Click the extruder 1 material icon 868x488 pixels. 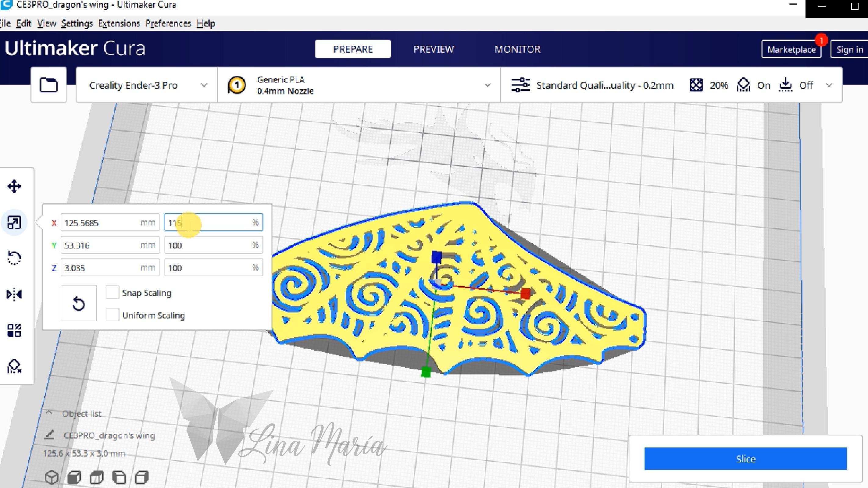[x=237, y=85]
